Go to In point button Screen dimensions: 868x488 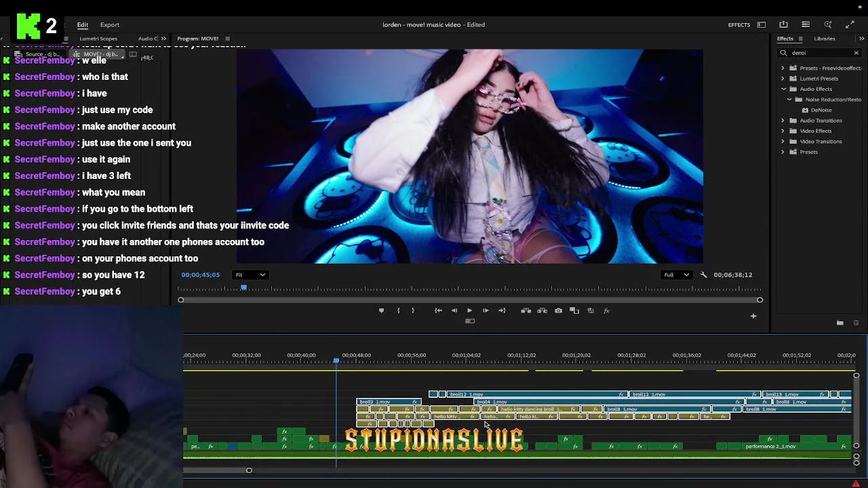438,310
